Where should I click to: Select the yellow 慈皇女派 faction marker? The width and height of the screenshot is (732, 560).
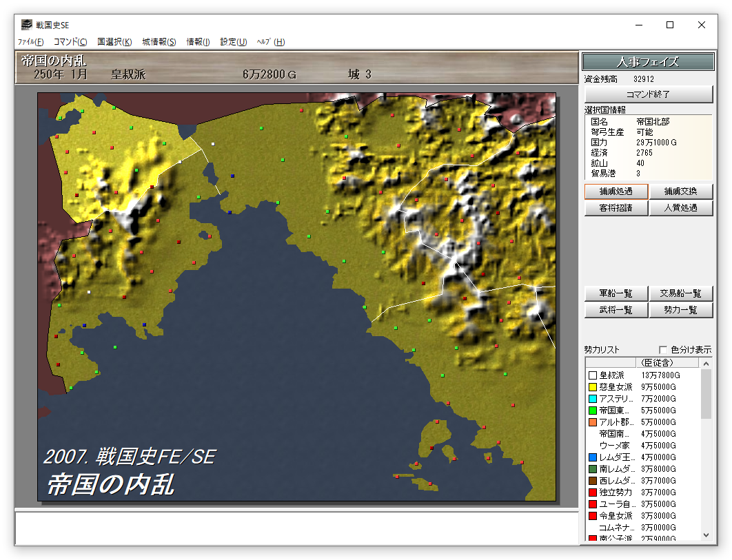click(593, 387)
